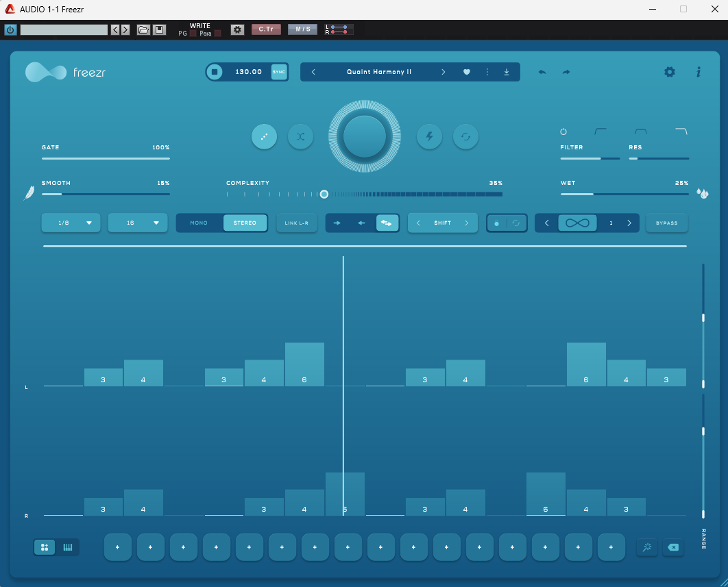Switch output to MONO
The height and width of the screenshot is (587, 728).
199,223
